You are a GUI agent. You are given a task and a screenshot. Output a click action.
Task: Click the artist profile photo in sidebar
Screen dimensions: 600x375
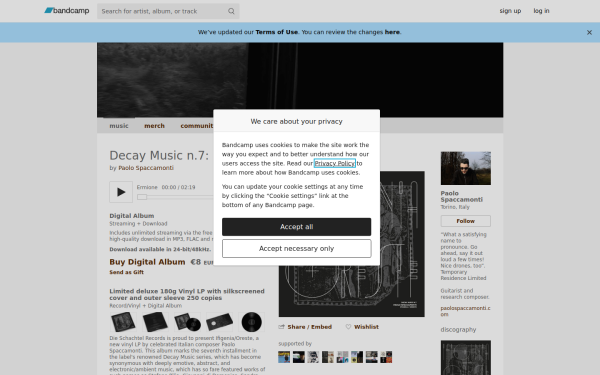click(x=466, y=168)
